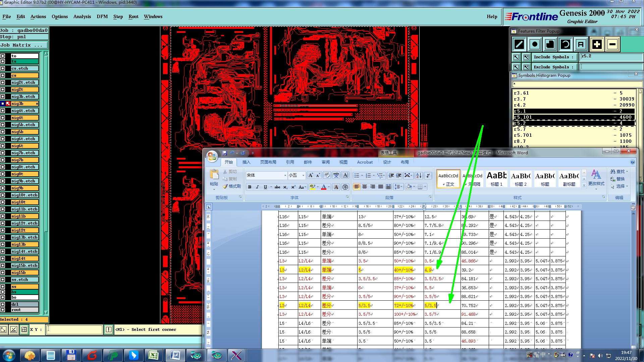Viewport: 644px width, 362px height.
Task: Click Word's text highlight color icon
Action: tap(312, 187)
